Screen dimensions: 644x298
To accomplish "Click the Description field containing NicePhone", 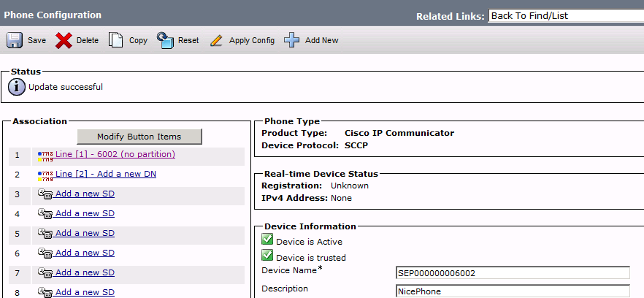I will [x=513, y=291].
